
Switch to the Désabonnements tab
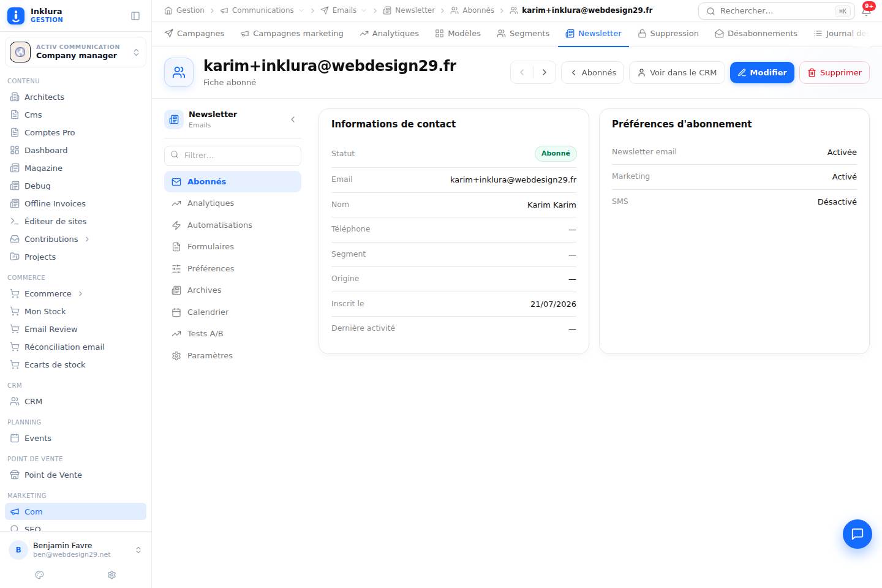point(756,33)
